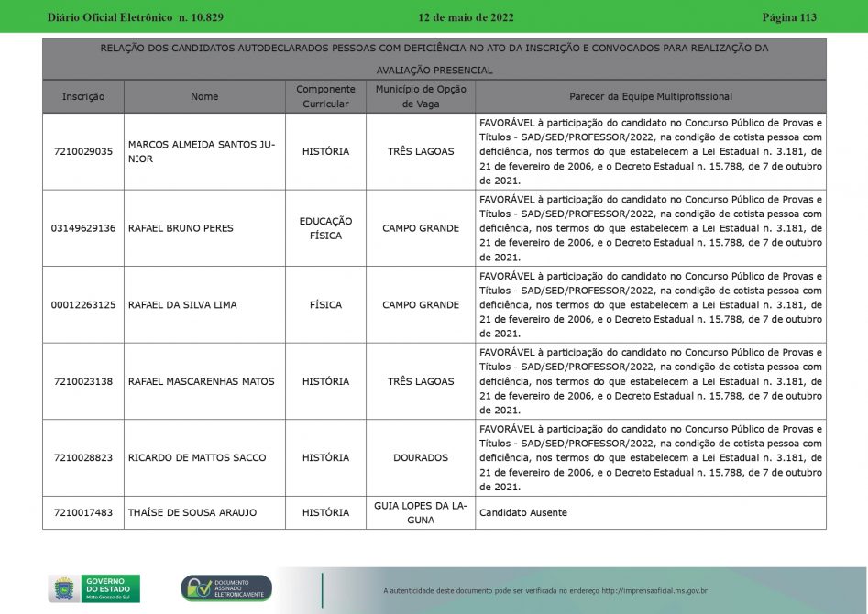
Task: Click the Página 113 page number
Action: (x=788, y=17)
